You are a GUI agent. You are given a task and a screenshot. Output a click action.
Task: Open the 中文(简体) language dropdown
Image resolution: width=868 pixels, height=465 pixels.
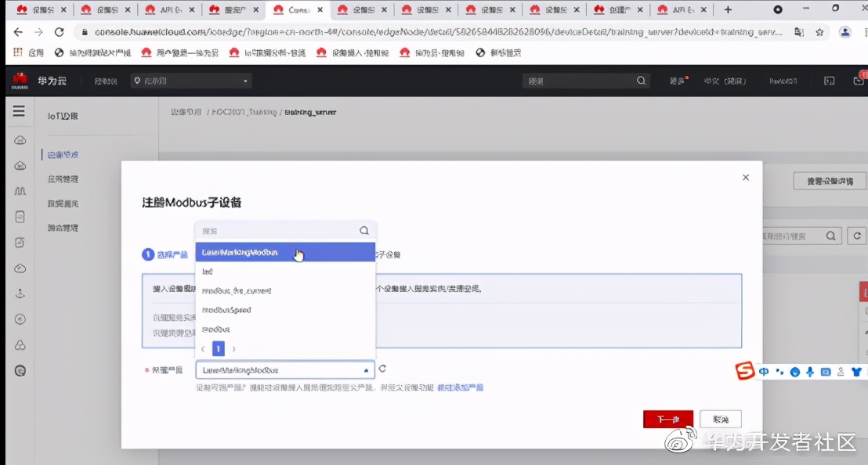tap(727, 80)
